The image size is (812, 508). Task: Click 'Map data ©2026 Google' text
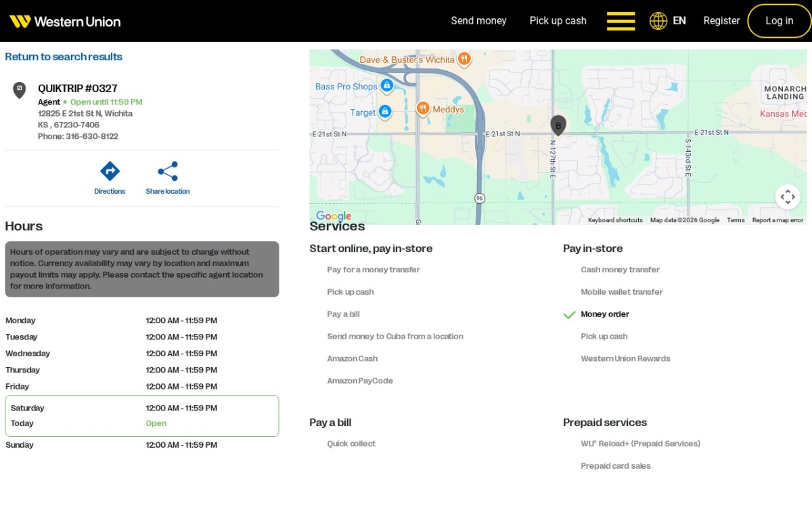[x=685, y=220]
